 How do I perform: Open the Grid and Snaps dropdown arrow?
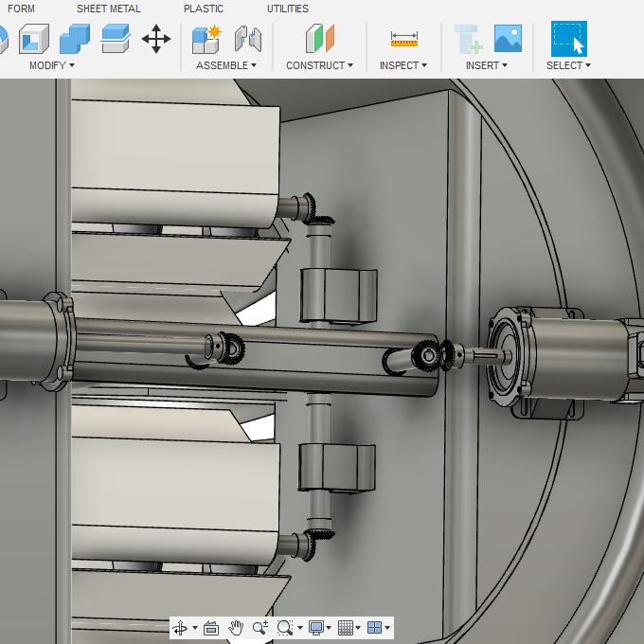358,628
